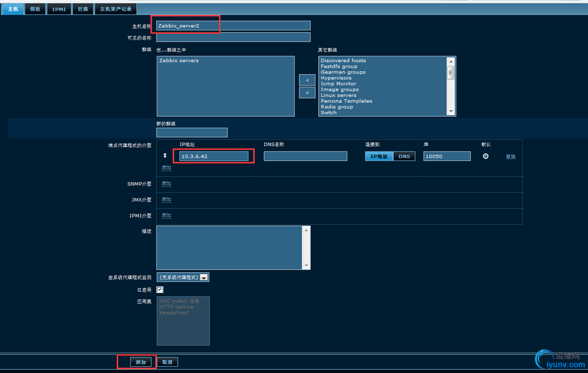Move selected group right with » button
This screenshot has height=373, width=588.
pos(307,92)
